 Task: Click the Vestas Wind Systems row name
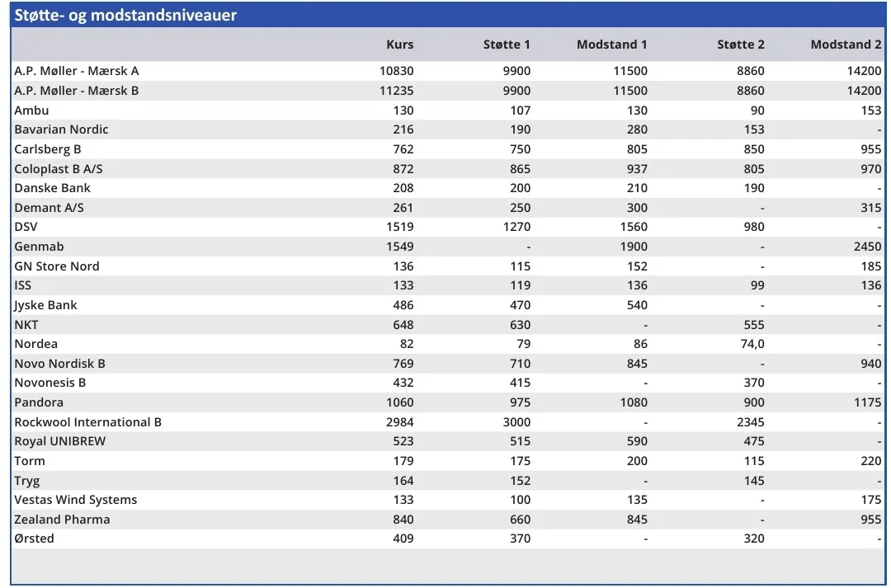76,500
